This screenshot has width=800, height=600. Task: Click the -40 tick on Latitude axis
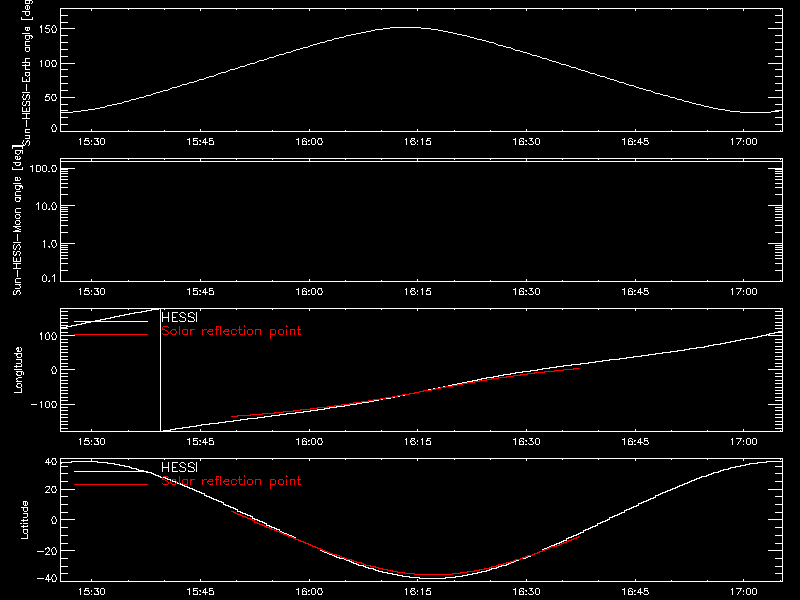coord(47,579)
